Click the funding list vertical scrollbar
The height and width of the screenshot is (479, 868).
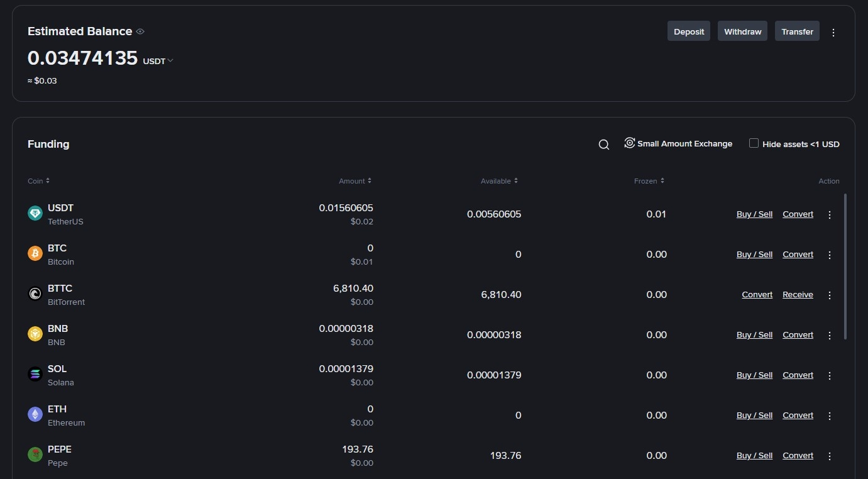845,267
